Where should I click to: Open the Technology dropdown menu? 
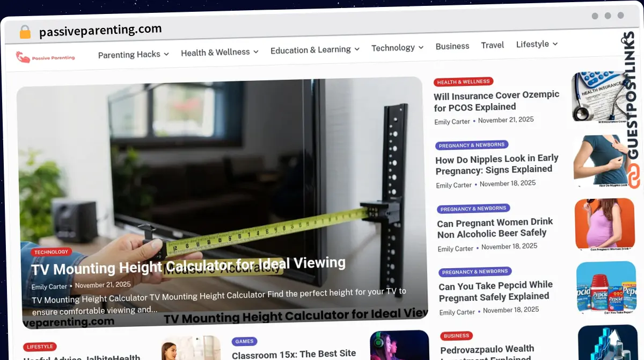tap(397, 48)
